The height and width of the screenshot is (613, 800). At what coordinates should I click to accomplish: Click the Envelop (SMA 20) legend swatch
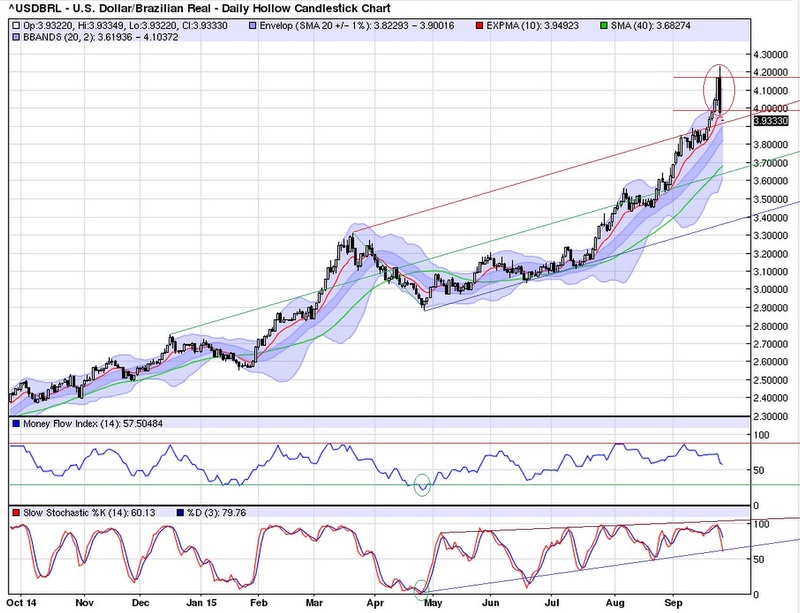tap(253, 26)
